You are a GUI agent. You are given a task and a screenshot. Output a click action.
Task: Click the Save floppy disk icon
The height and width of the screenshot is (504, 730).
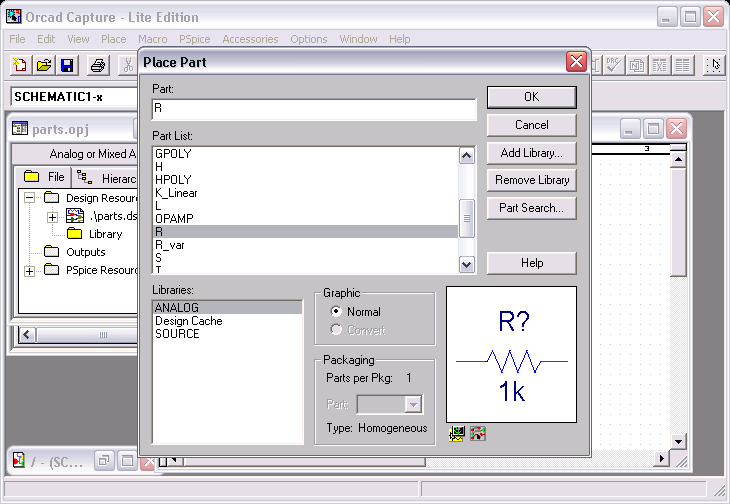click(67, 65)
